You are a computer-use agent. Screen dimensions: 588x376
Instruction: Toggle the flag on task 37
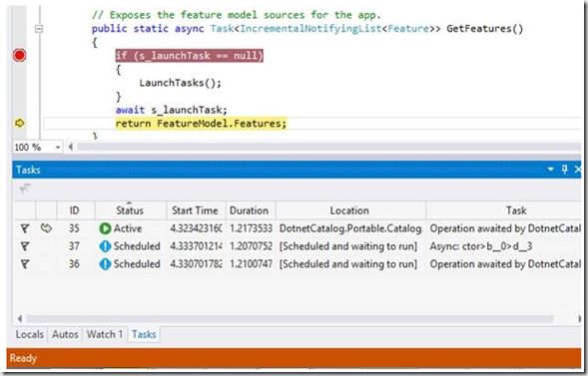25,246
